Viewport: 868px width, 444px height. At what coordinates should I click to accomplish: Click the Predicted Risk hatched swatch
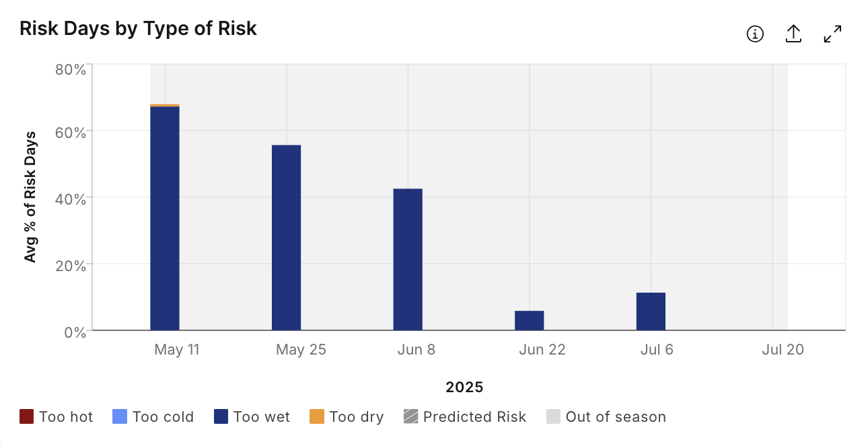pyautogui.click(x=410, y=416)
